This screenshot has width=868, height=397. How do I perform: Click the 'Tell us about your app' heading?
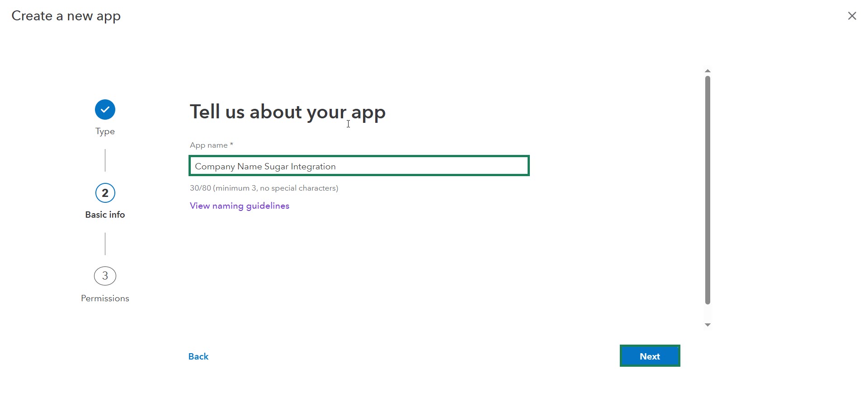click(x=288, y=112)
